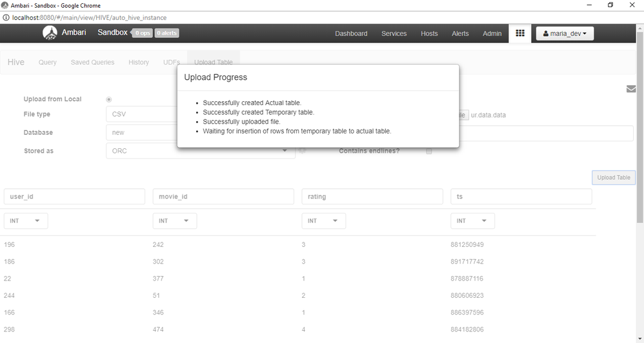Change user_id column type dropdown
The width and height of the screenshot is (644, 343).
(x=26, y=220)
